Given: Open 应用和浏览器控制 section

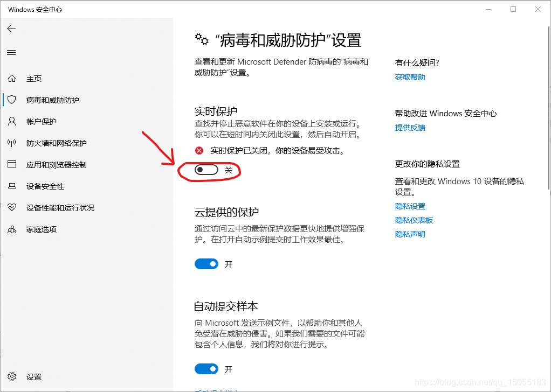Looking at the screenshot, I should (57, 165).
